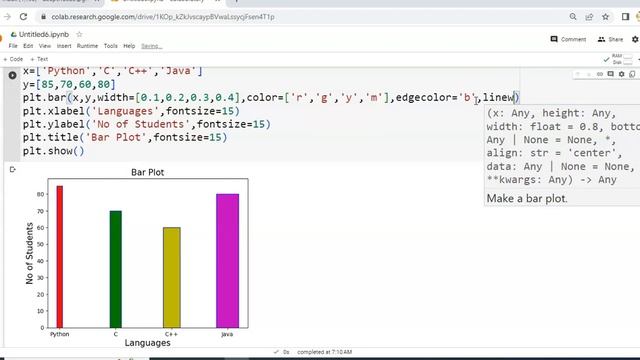
Task: Open the Runtime menu
Action: tap(87, 46)
